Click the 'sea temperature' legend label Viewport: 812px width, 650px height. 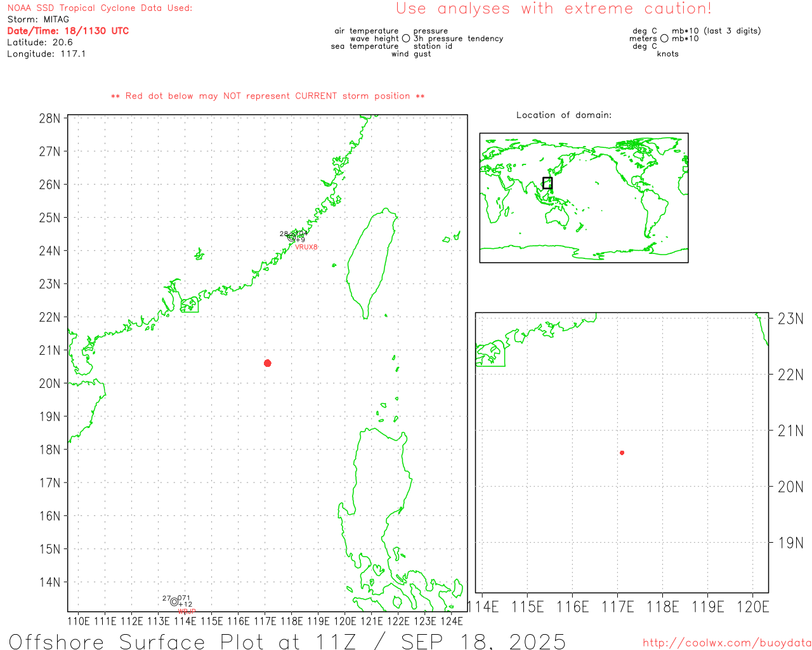point(365,46)
